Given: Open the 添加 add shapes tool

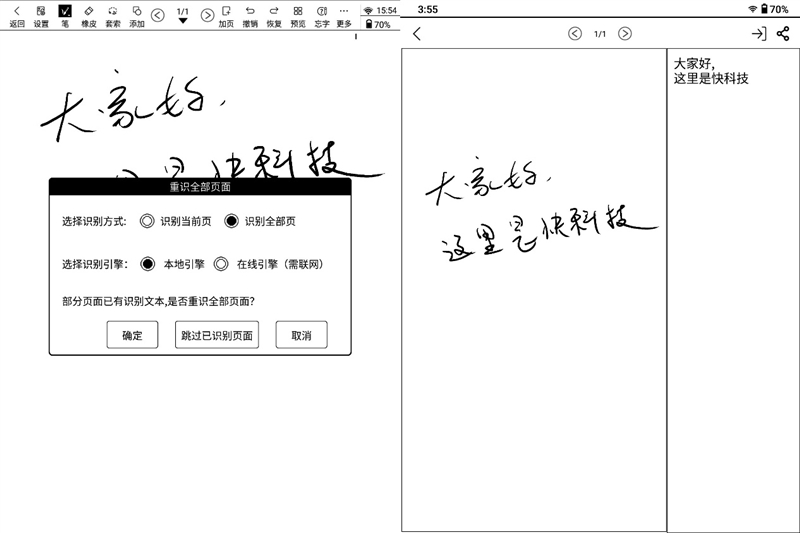Looking at the screenshot, I should click(137, 16).
